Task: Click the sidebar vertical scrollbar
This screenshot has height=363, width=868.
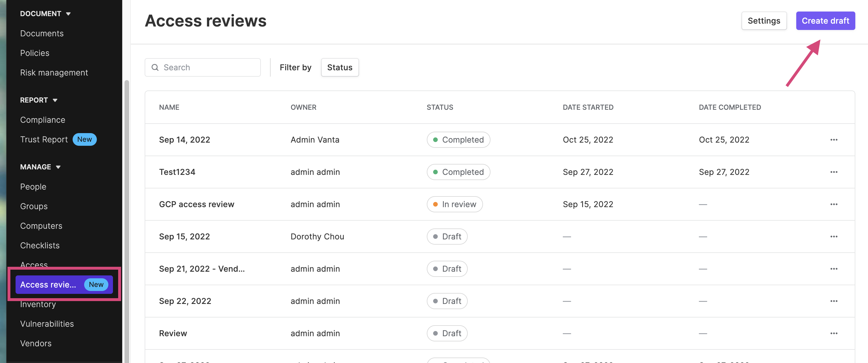Action: point(127,221)
